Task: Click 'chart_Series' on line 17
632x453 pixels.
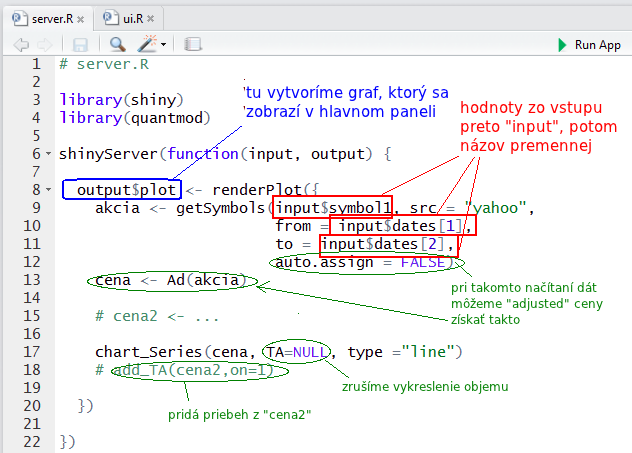Action: (148, 352)
